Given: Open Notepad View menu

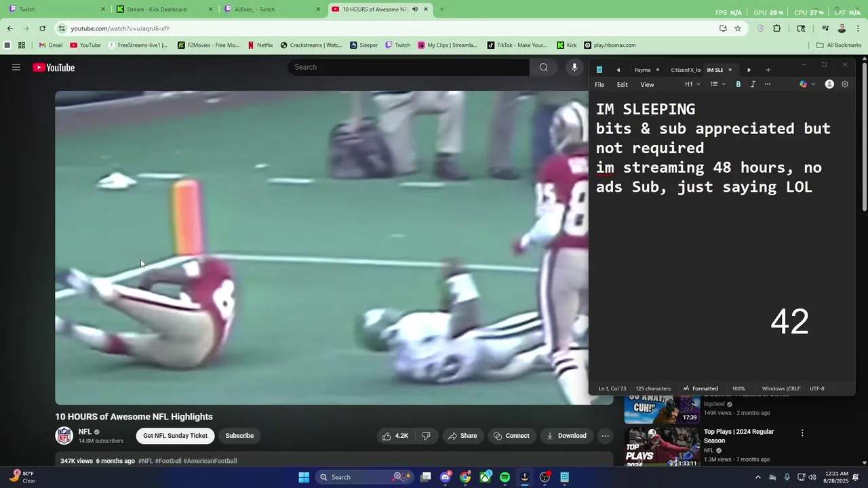Looking at the screenshot, I should [x=647, y=85].
